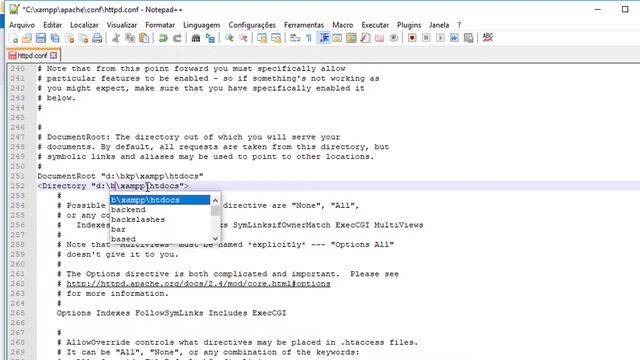Click the Paste clipboard icon
The width and height of the screenshot is (640, 360).
tap(144, 38)
